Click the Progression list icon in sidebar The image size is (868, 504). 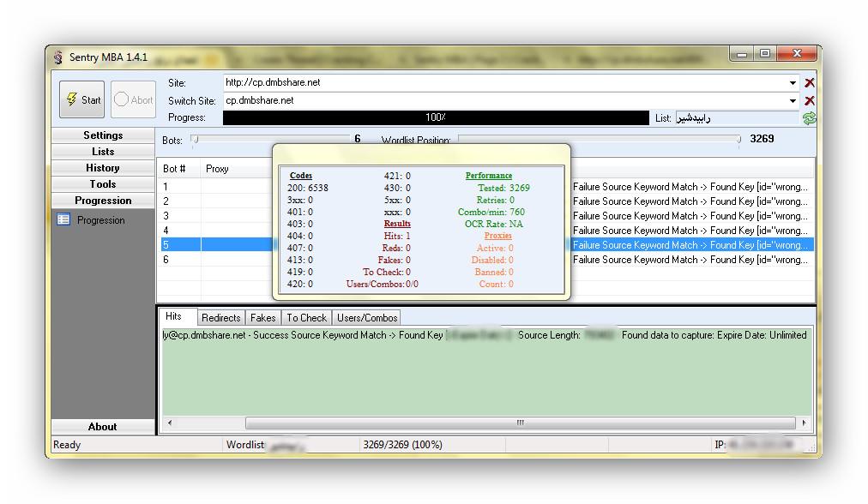pos(63,219)
